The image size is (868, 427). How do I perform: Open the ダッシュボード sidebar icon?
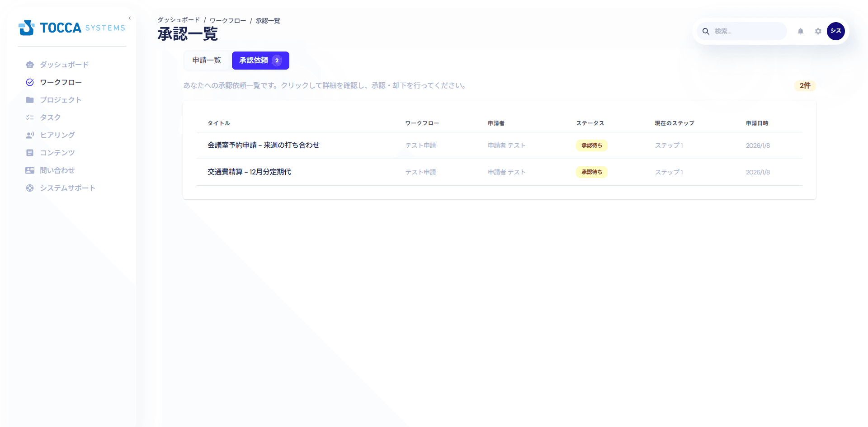coord(30,65)
